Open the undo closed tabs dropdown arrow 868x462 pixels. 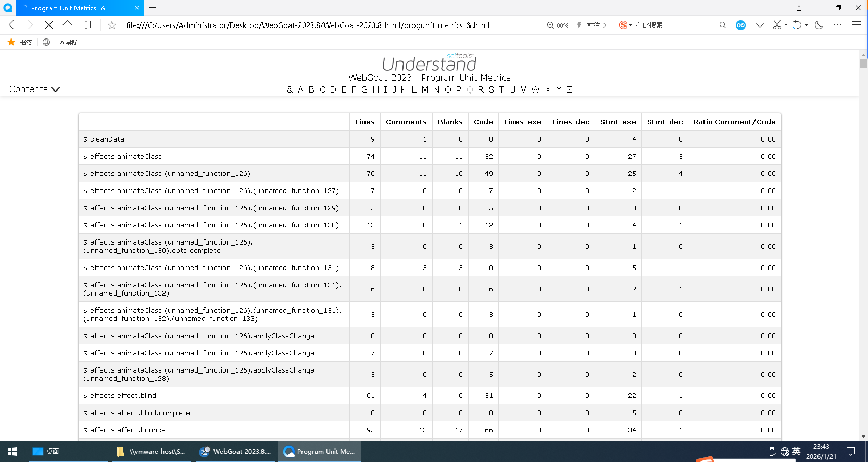coord(807,25)
